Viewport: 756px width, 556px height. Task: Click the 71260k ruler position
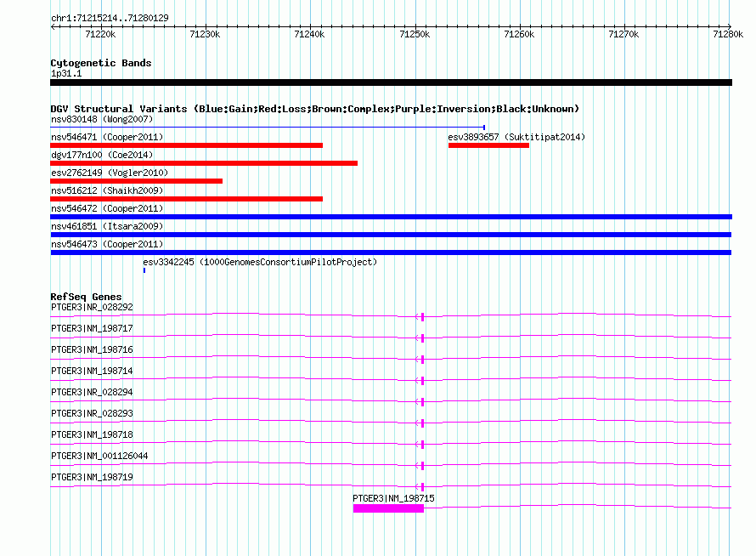(519, 34)
